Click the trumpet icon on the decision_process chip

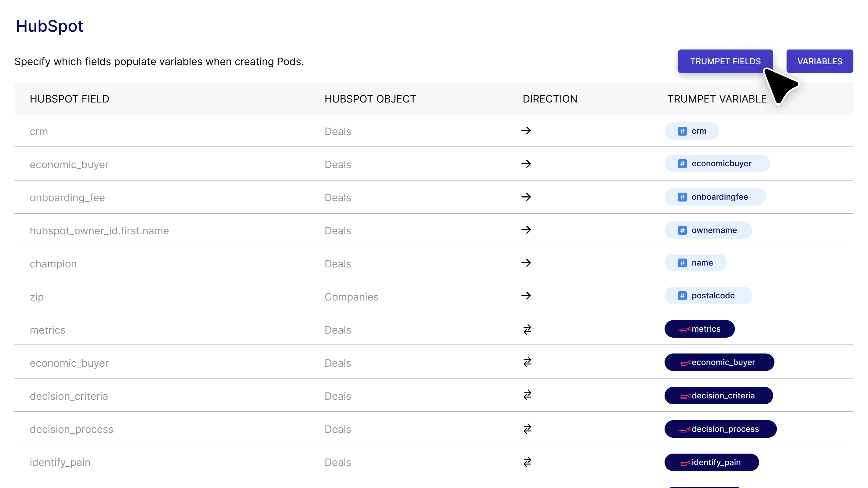pyautogui.click(x=684, y=429)
